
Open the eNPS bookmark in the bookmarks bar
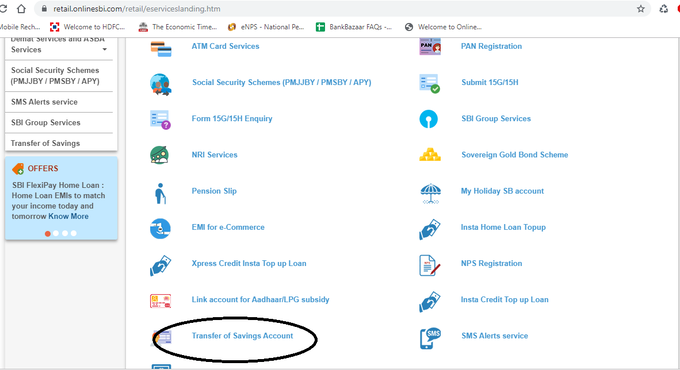pyautogui.click(x=266, y=27)
